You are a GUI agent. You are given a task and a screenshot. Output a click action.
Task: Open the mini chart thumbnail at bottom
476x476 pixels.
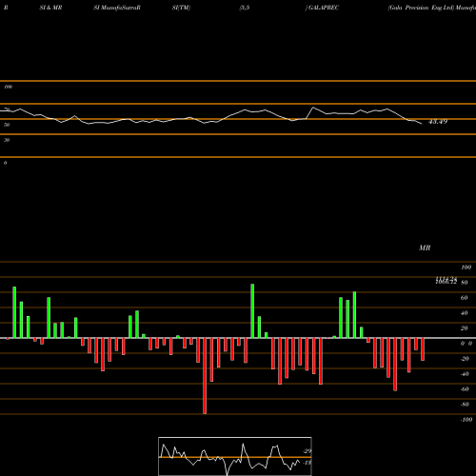[x=235, y=456]
